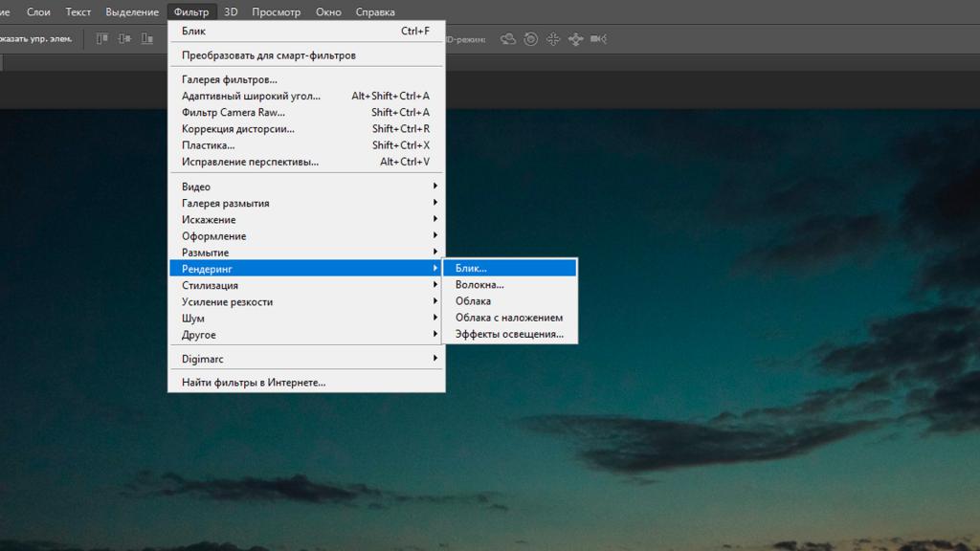The height and width of the screenshot is (551, 980).
Task: Expand the Digimarc submenu
Action: 306,359
